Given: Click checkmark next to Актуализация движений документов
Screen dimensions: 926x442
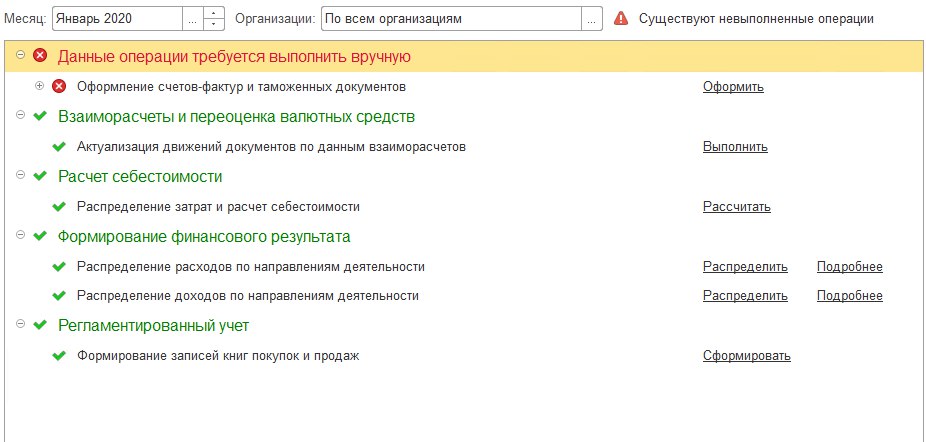Looking at the screenshot, I should [x=59, y=147].
